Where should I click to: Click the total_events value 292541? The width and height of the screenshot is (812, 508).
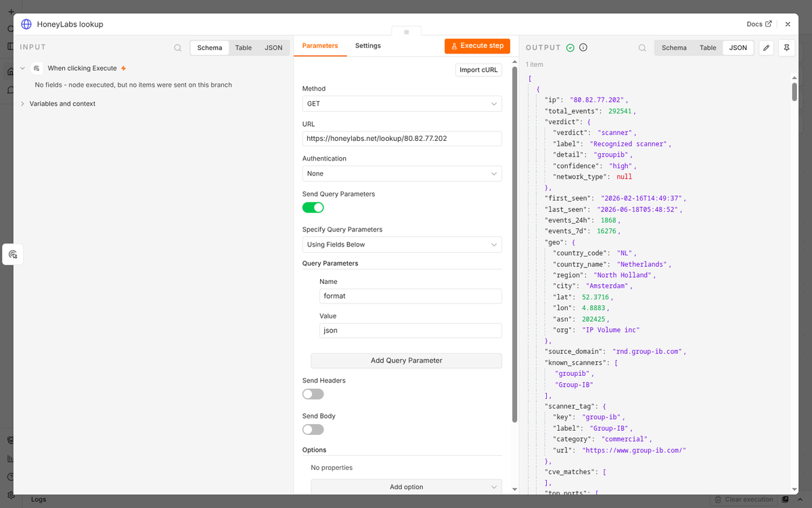tap(618, 110)
